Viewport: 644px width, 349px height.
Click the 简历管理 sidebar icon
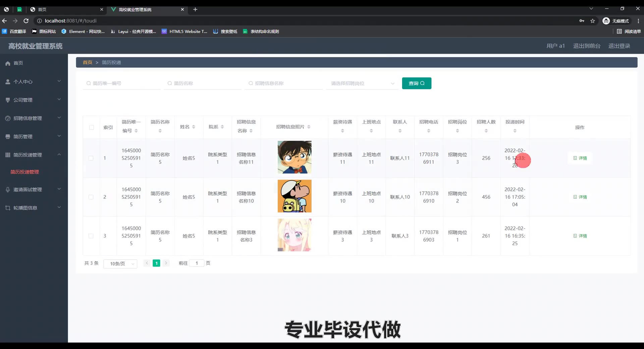click(x=8, y=137)
